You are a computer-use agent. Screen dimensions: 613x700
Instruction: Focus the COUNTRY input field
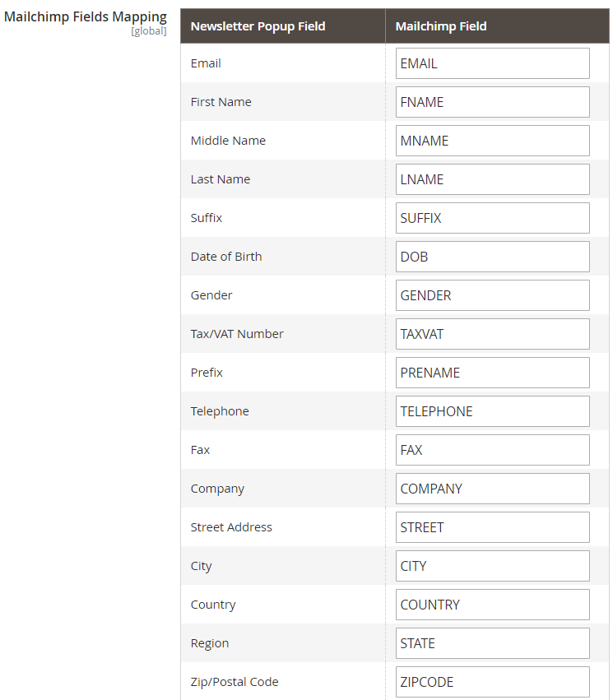tap(492, 605)
